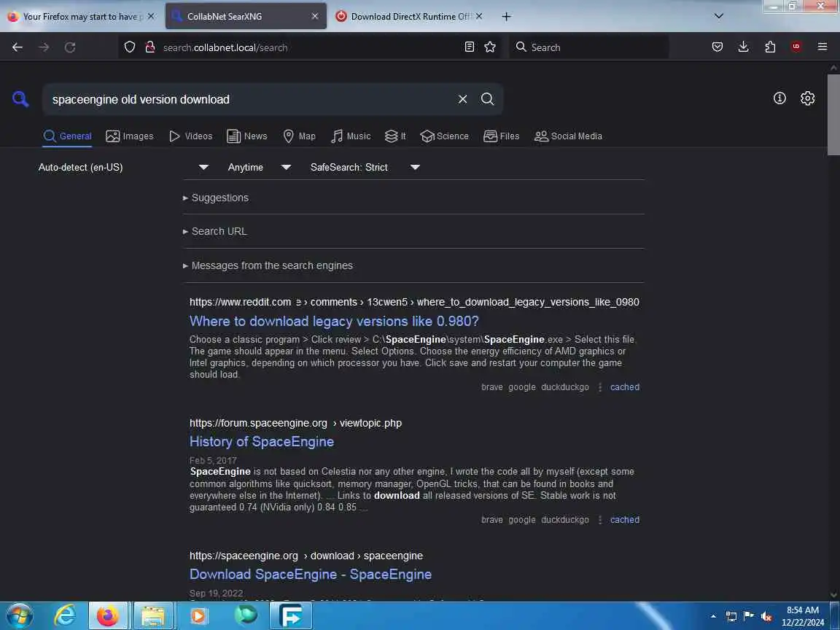This screenshot has height=630, width=840.
Task: Open the SafeSearch: Strict dropdown
Action: point(365,167)
